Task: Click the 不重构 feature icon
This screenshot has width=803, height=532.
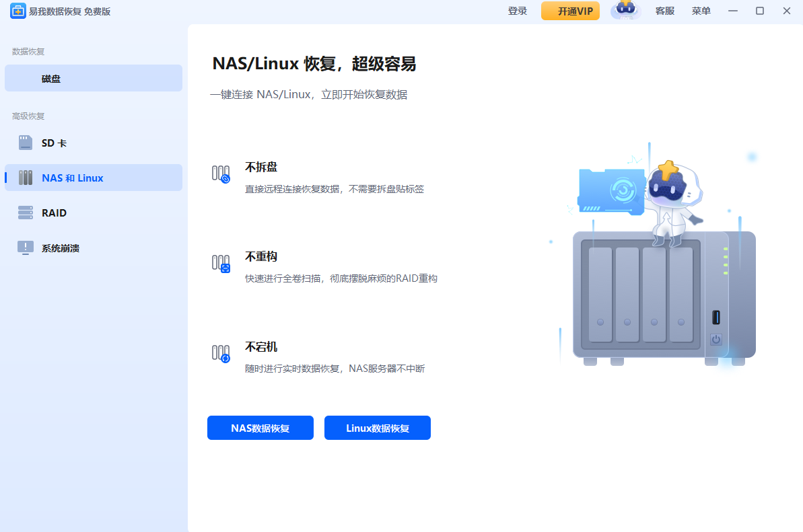Action: pyautogui.click(x=221, y=266)
